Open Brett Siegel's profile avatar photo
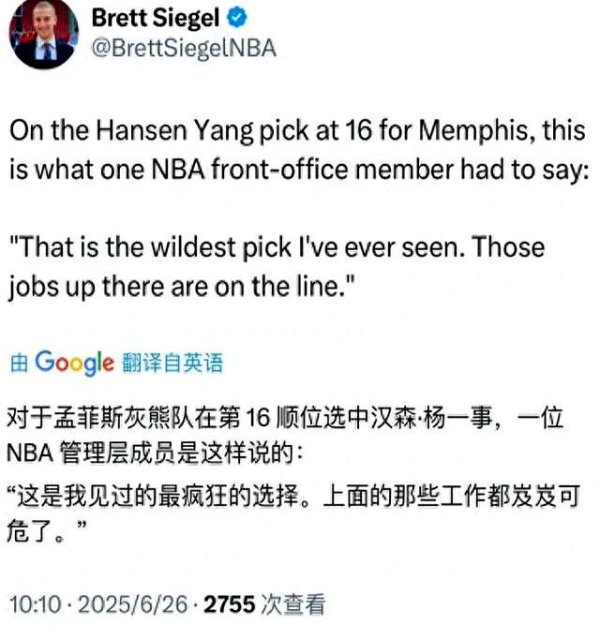This screenshot has height=639, width=600. pyautogui.click(x=44, y=34)
